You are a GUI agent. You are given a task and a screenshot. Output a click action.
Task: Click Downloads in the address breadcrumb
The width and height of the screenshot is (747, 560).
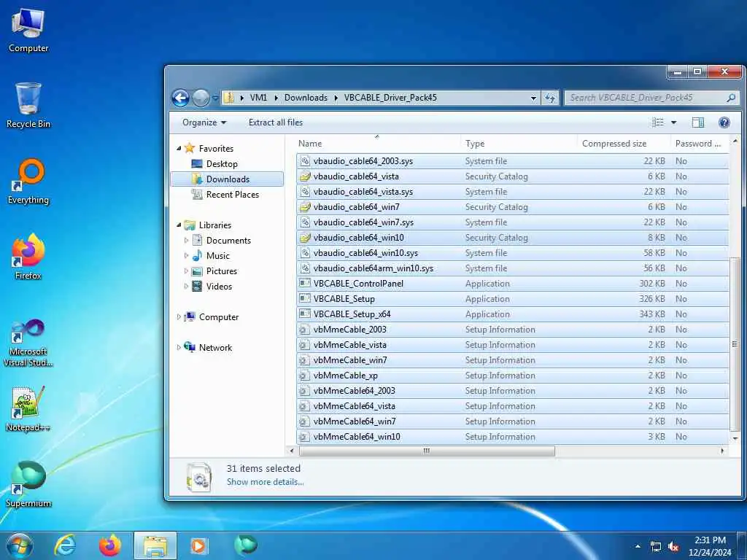[306, 98]
